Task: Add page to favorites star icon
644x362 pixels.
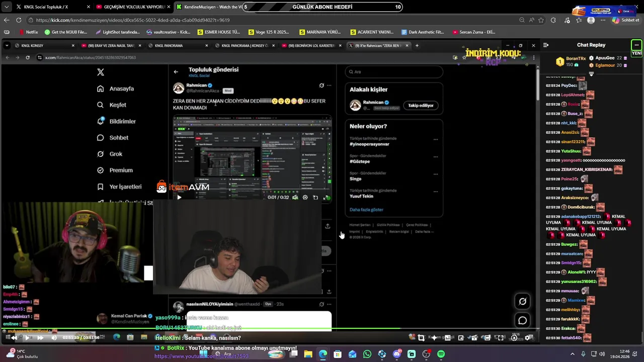Action: point(541,20)
